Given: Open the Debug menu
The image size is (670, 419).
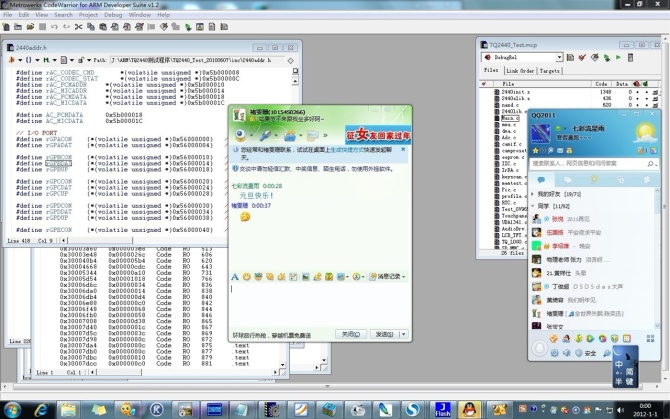Looking at the screenshot, I should point(114,15).
